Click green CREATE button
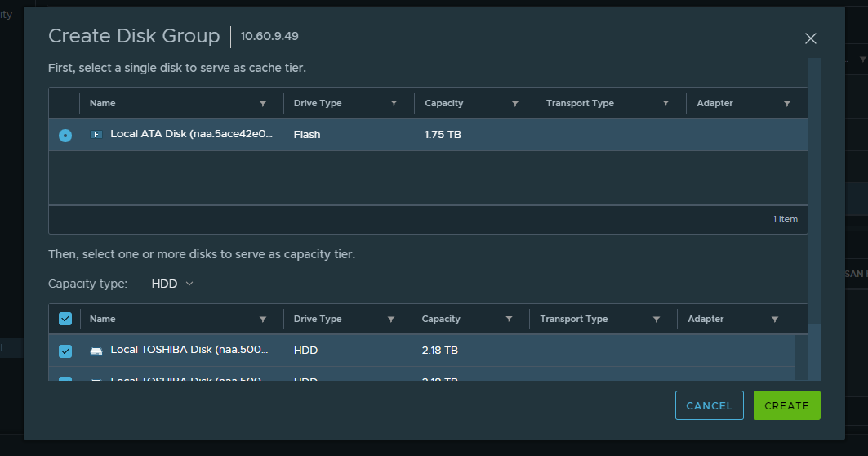Screen dimensions: 868x456 (x=786, y=405)
